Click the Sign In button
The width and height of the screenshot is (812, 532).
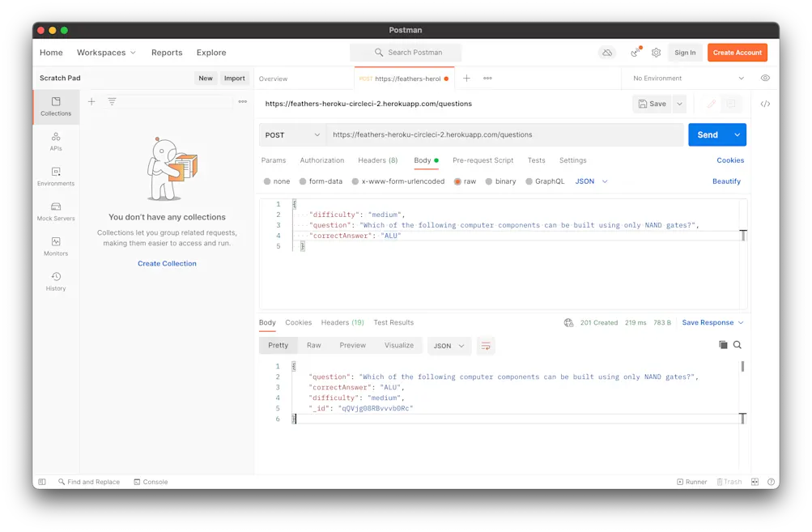pos(685,53)
